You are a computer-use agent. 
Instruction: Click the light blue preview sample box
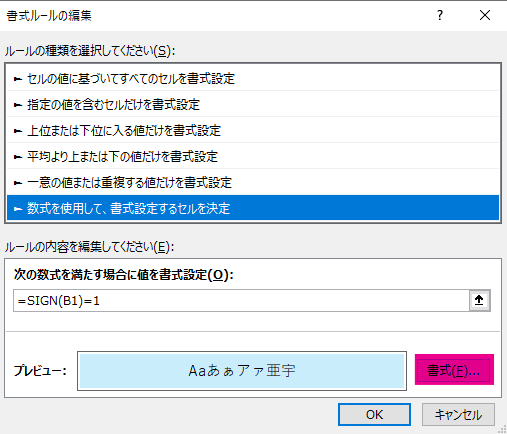(x=242, y=371)
